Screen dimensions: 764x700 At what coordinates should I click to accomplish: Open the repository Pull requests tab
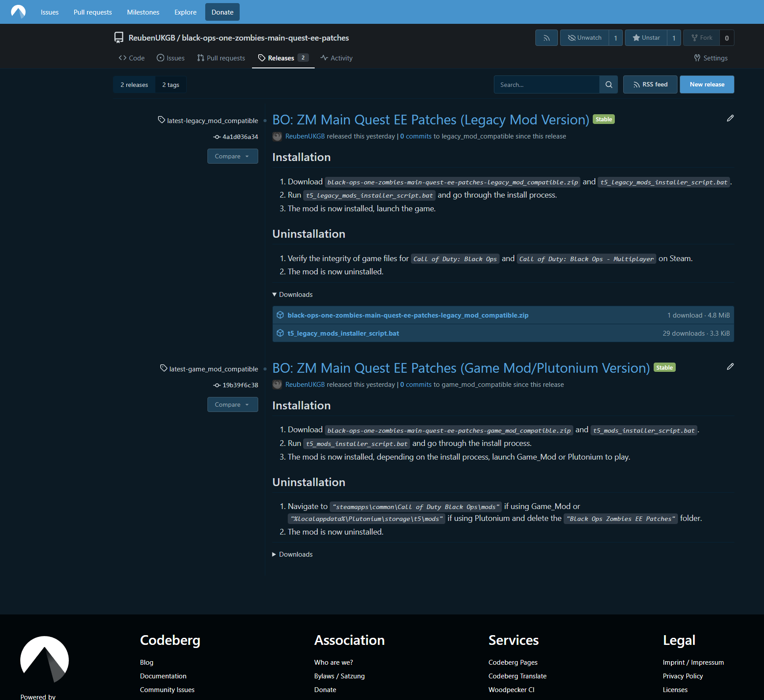pyautogui.click(x=221, y=58)
